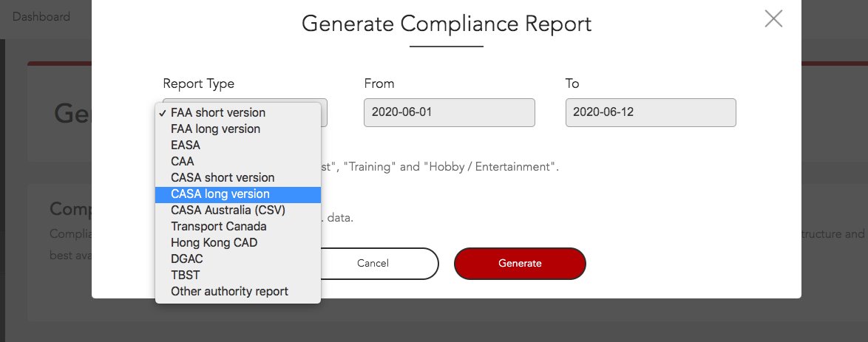Image resolution: width=868 pixels, height=342 pixels.
Task: Choose TBST report type
Action: click(238, 275)
